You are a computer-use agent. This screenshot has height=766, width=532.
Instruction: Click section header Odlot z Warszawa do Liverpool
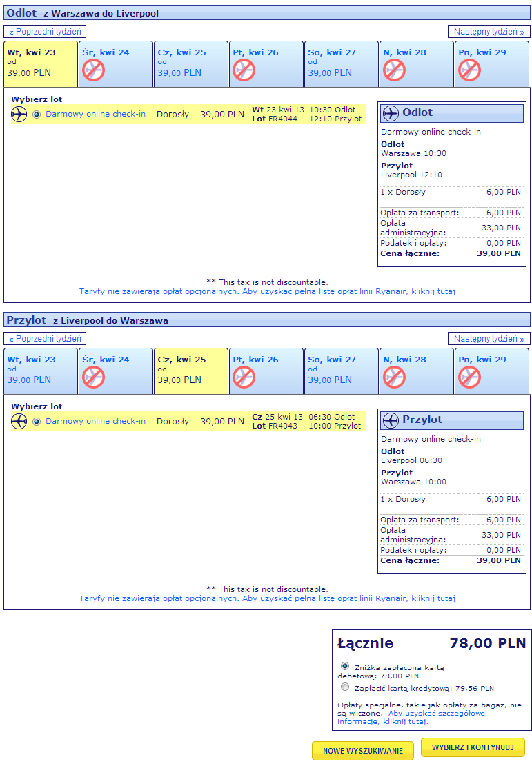pos(267,12)
